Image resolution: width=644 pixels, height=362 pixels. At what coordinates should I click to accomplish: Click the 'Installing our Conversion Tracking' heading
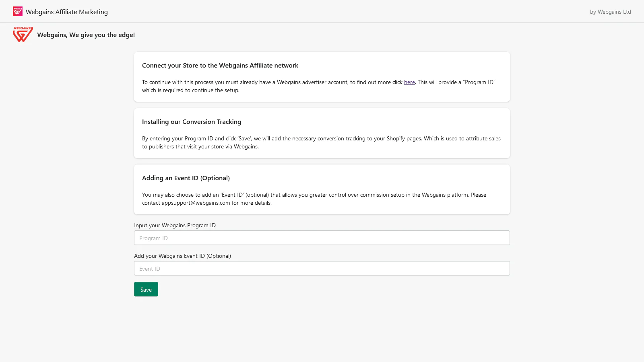pos(192,122)
